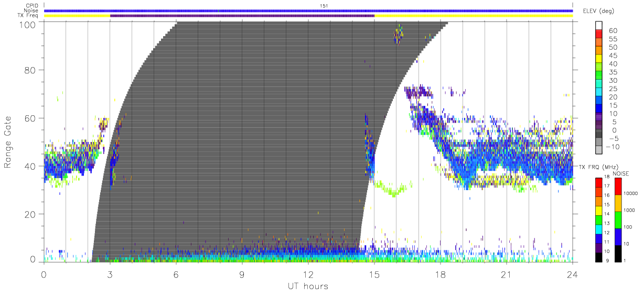
Task: Click the '10000' label on NOISE scale
Action: click(x=631, y=193)
